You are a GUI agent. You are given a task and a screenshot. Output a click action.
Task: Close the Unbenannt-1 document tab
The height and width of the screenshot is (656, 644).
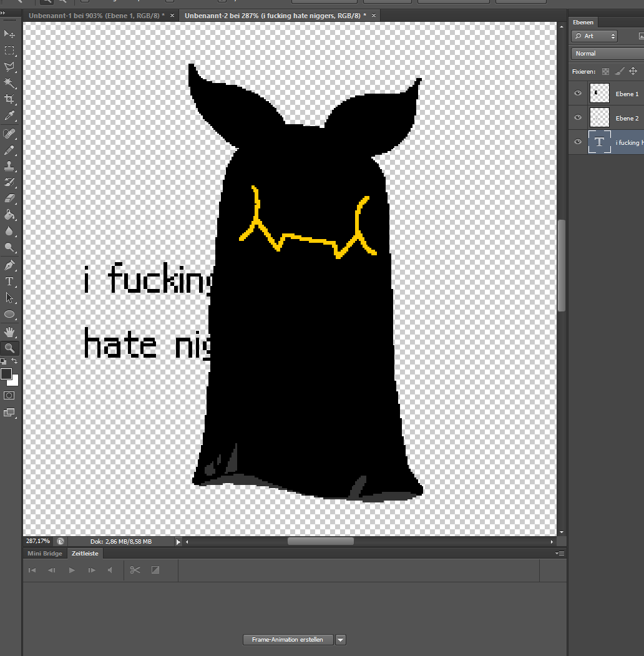172,16
